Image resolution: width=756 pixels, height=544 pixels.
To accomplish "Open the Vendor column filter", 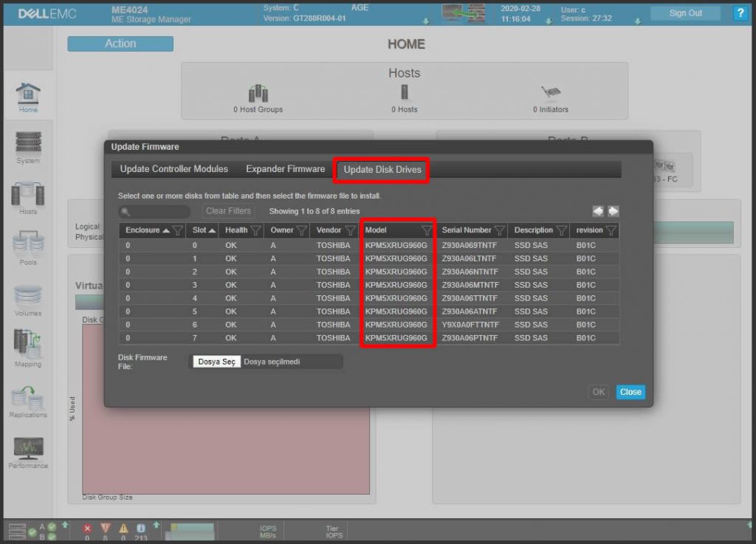I will click(350, 230).
